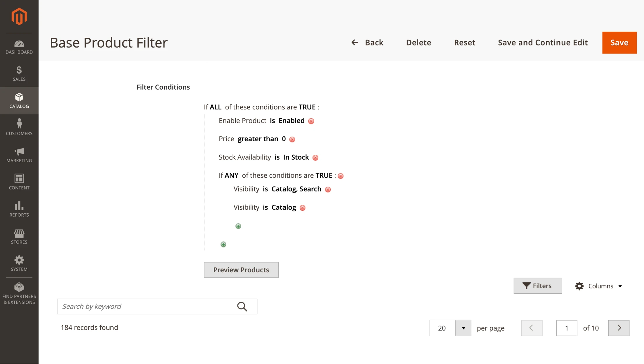Delete the Price greater than 0 condition
Screen dimensions: 644x364
pyautogui.click(x=292, y=139)
